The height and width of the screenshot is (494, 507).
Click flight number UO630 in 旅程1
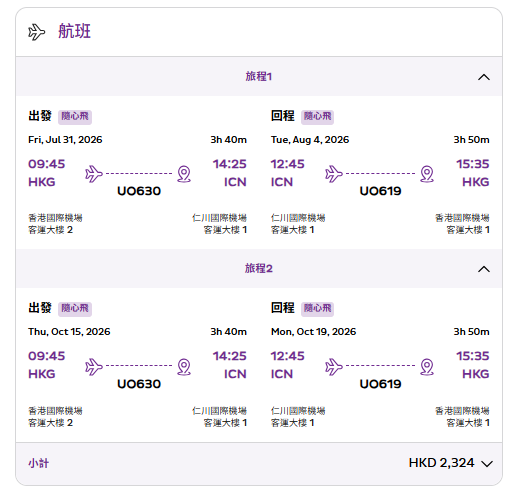click(x=139, y=191)
